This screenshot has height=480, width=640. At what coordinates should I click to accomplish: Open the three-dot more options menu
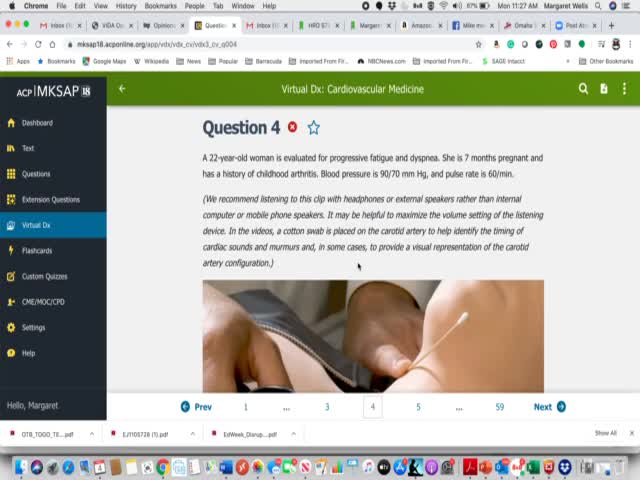tap(624, 89)
